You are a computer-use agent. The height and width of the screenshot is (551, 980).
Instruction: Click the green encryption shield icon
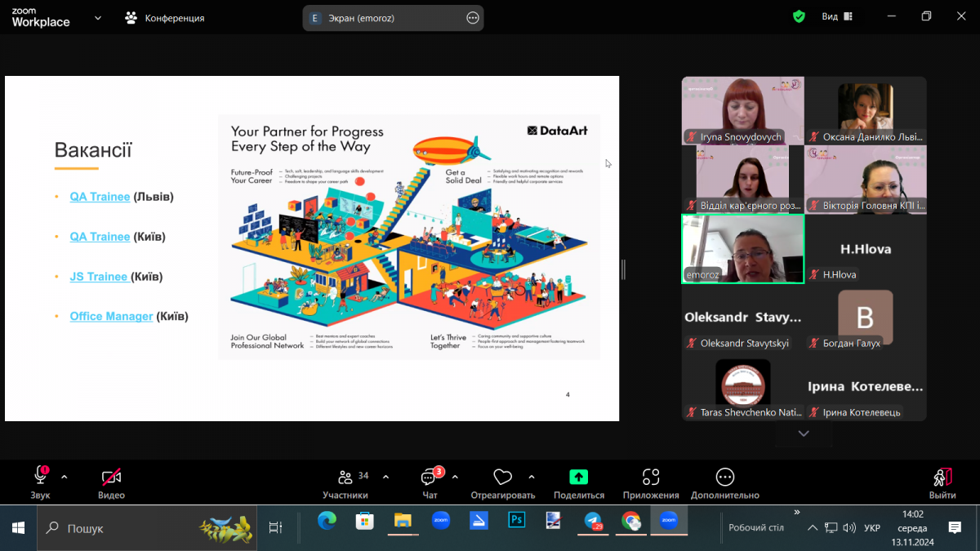(799, 16)
